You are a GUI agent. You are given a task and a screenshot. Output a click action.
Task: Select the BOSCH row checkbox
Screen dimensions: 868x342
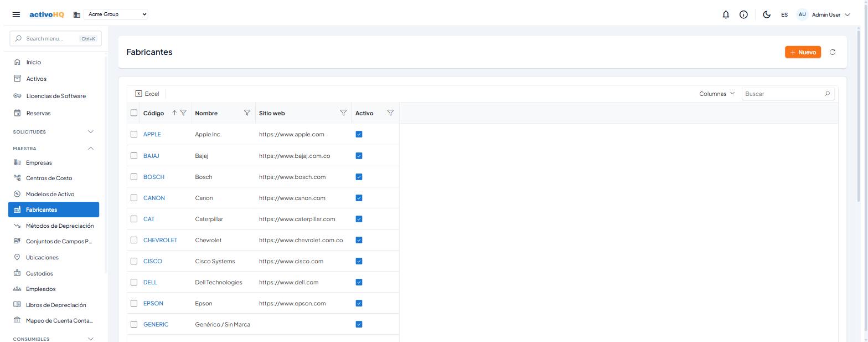pos(134,177)
